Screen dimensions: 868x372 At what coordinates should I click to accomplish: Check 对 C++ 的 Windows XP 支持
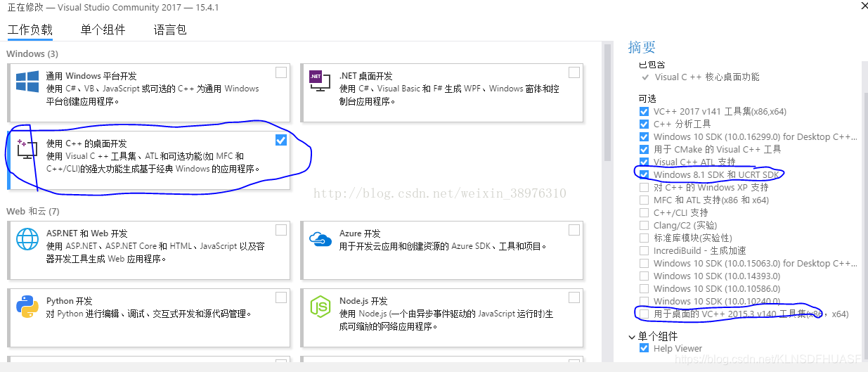[644, 187]
